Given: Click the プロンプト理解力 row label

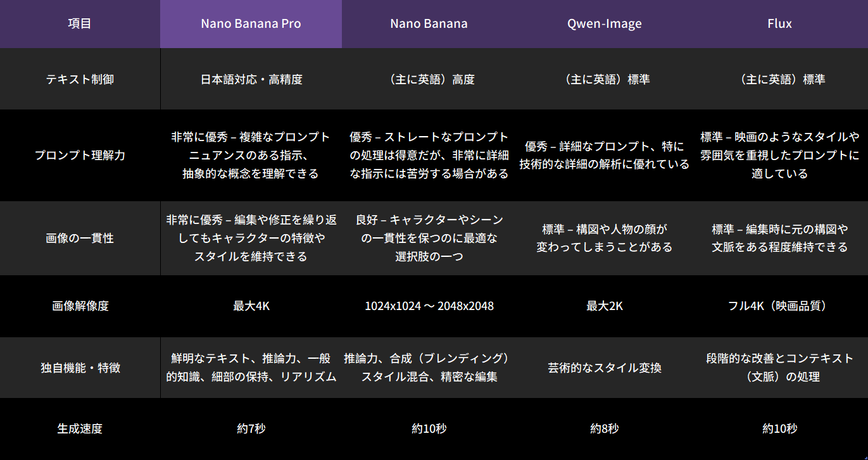Looking at the screenshot, I should pos(80,155).
